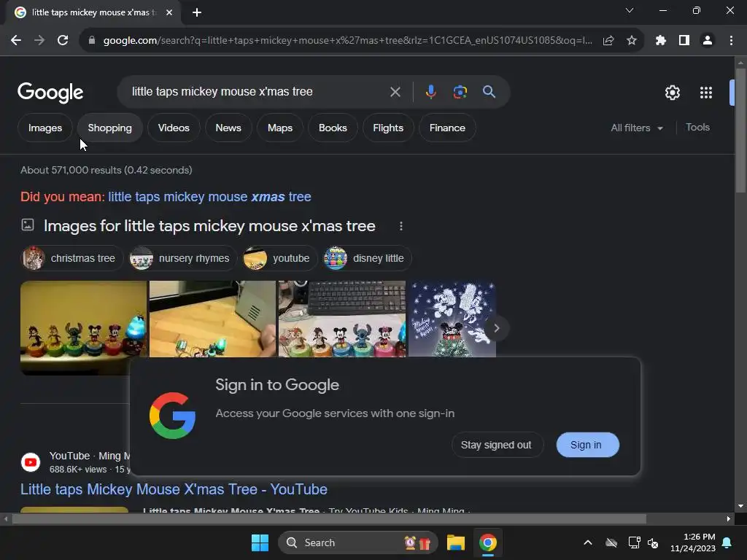Switch to the Shopping filter
747x560 pixels.
110,128
